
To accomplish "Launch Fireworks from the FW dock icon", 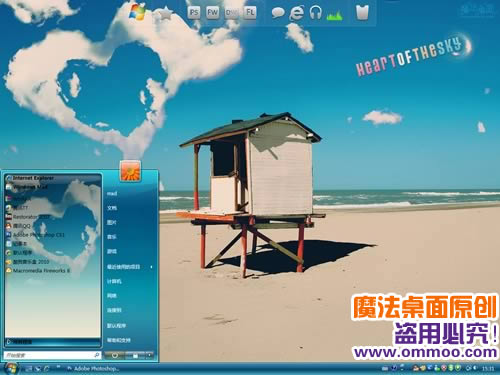I will 212,13.
